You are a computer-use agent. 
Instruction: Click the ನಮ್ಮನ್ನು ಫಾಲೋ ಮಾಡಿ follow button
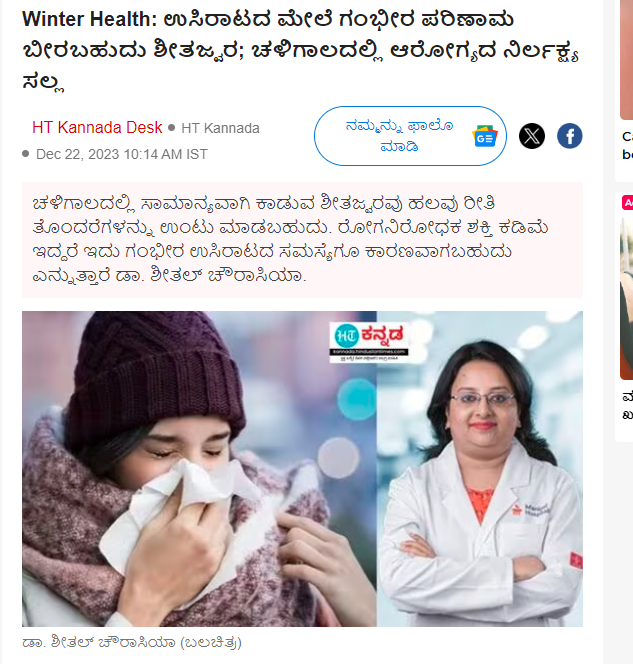[410, 136]
